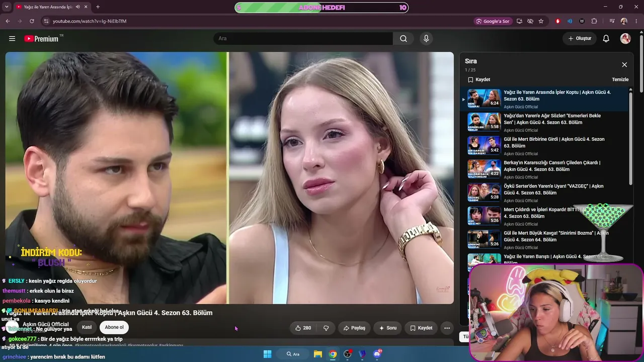
Task: Select the 4:22 duration queue thumbnail
Action: click(484, 169)
